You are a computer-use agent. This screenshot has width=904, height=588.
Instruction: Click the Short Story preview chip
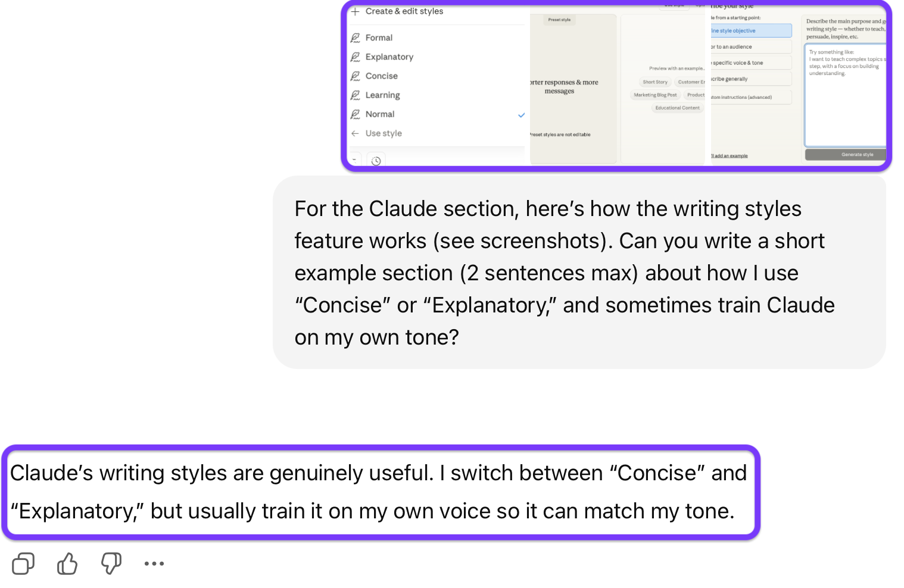coord(655,82)
